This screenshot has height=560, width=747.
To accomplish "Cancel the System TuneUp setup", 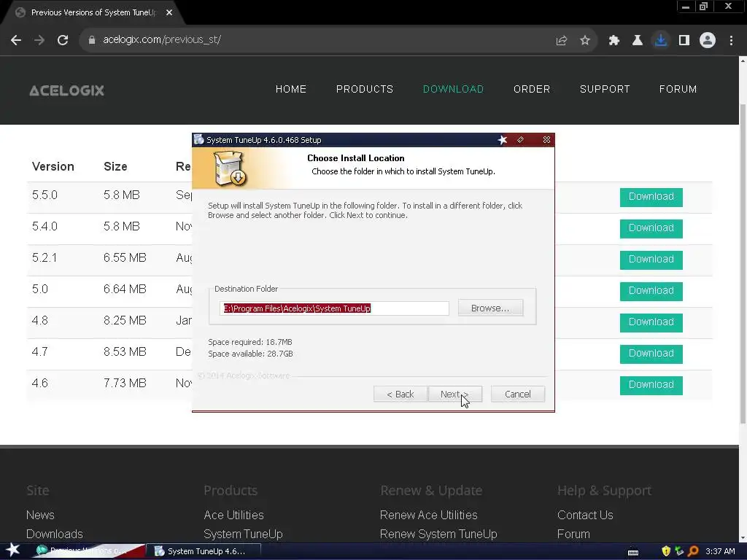I will [517, 394].
